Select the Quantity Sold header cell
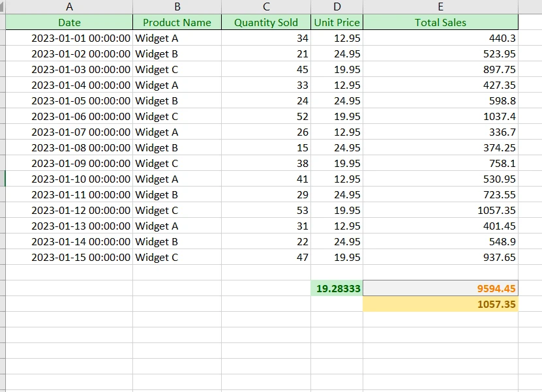Viewport: 542px width, 392px height. click(266, 22)
